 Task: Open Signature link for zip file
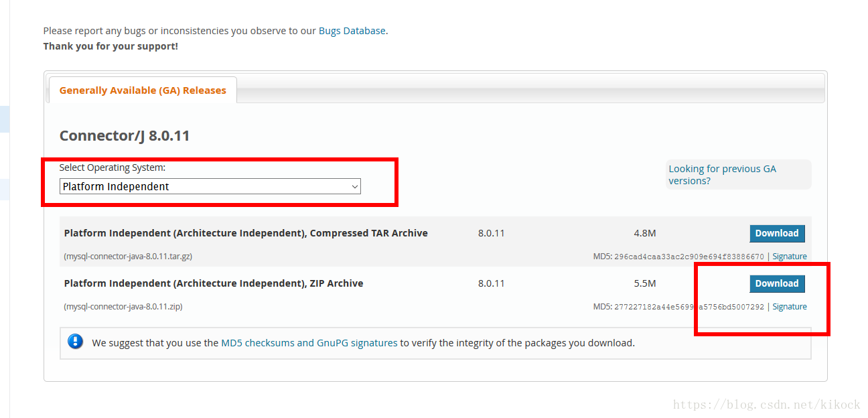click(790, 307)
